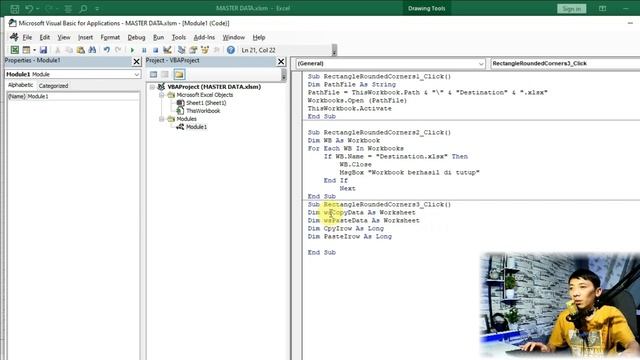
Task: Open the View menu
Action: tap(64, 37)
